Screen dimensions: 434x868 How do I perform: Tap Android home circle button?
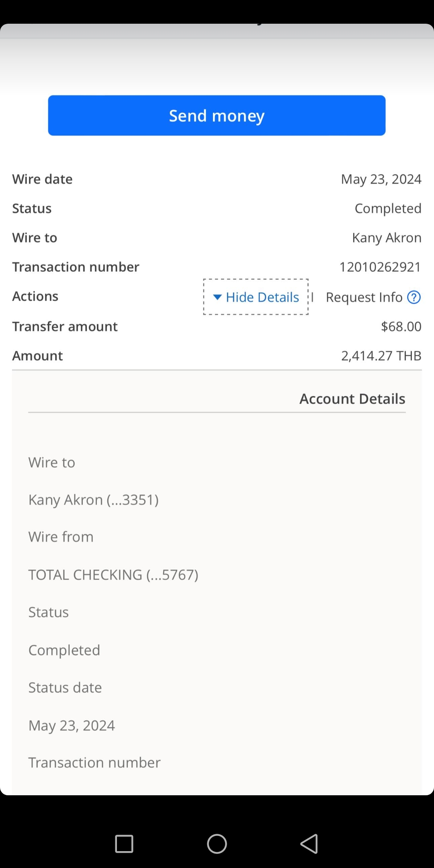[217, 843]
